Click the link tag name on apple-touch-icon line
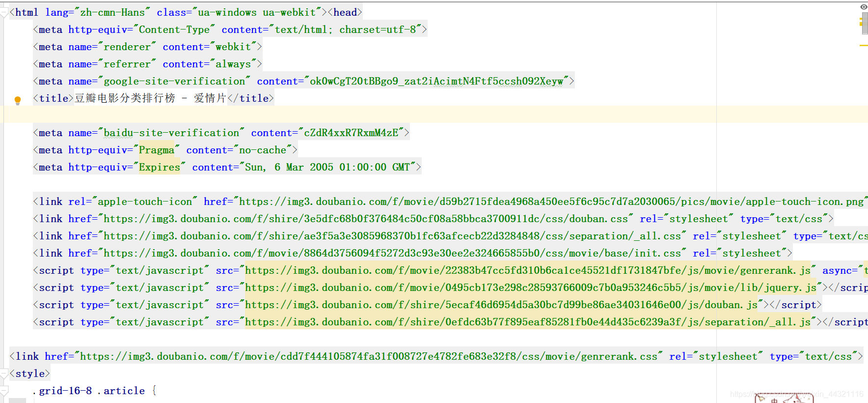This screenshot has height=403, width=868. pyautogui.click(x=51, y=201)
